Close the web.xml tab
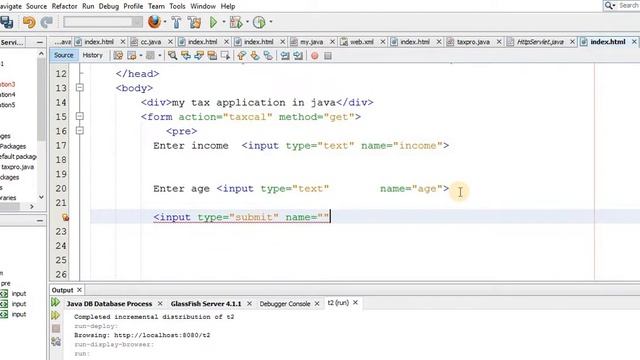The width and height of the screenshot is (640, 360). click(x=382, y=42)
